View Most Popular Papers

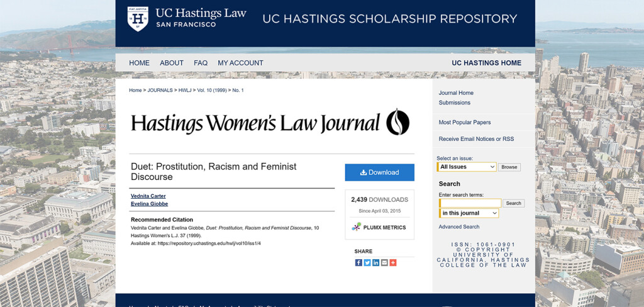(465, 123)
